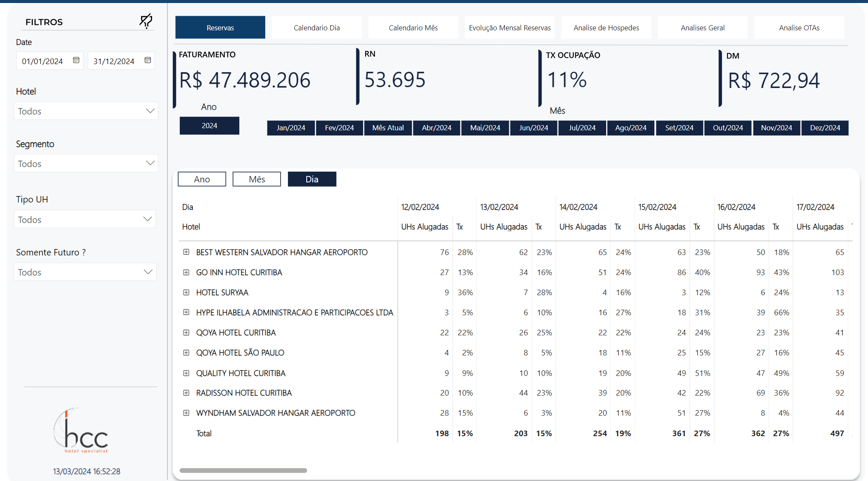Screen dimensions: 868x481
Task: Select month Dez/2024
Action: (825, 128)
